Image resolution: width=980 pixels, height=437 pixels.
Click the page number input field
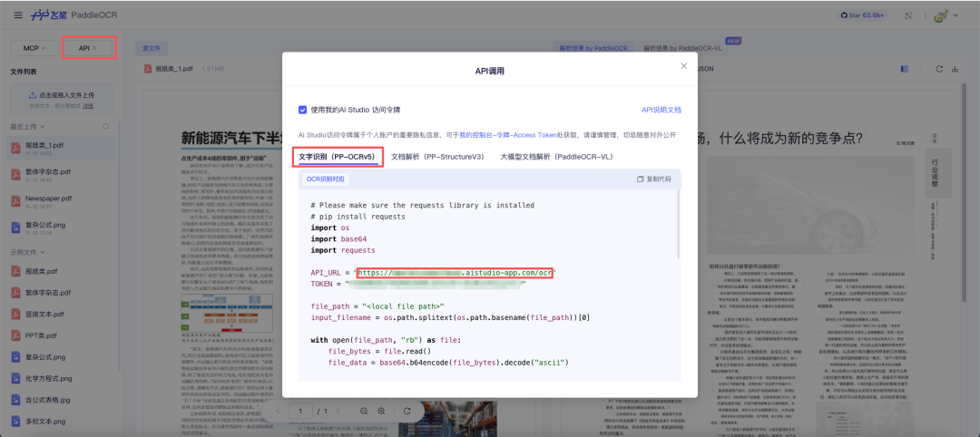tap(301, 411)
